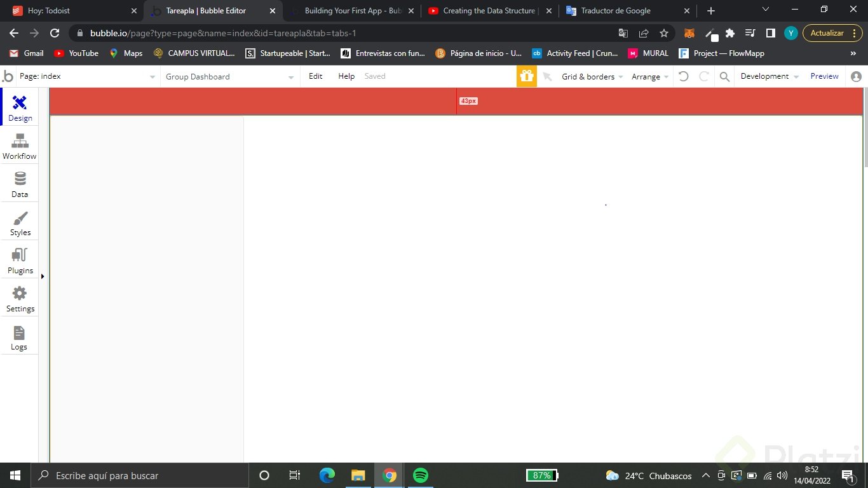Click the Bubble logo icon
The image size is (868, 488).
pyautogui.click(x=8, y=76)
